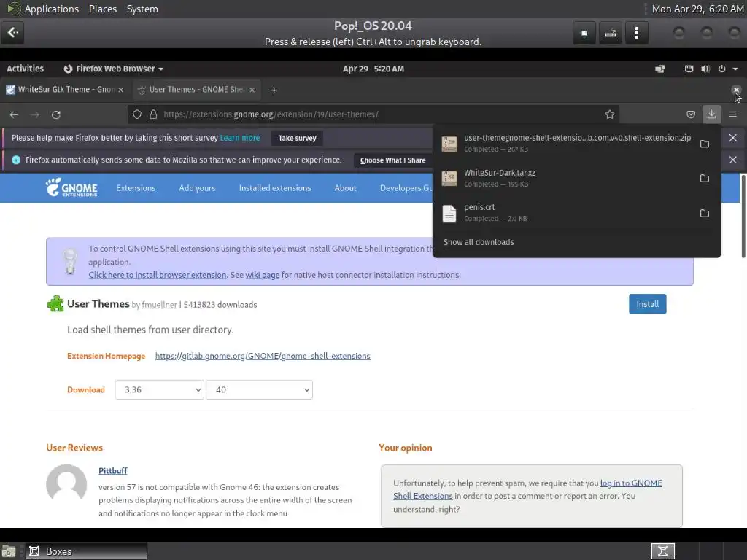
Task: Toggle the Firefox downloads panel button
Action: point(711,114)
